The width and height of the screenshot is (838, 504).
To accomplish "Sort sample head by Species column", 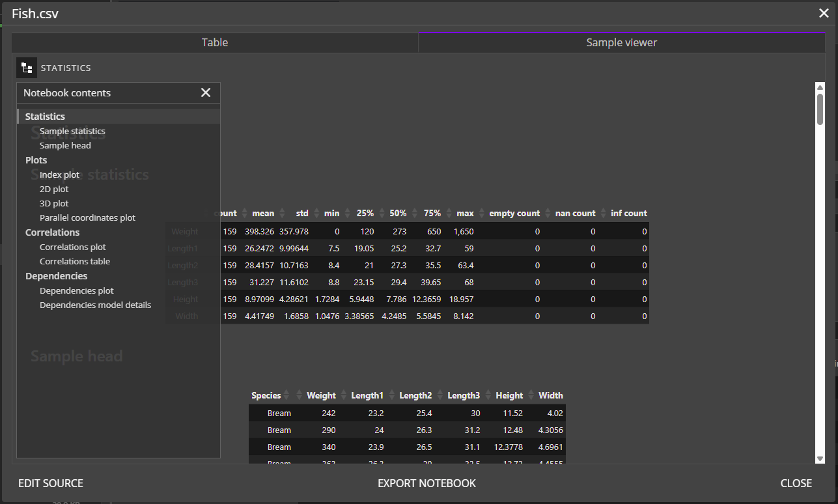I will 266,395.
